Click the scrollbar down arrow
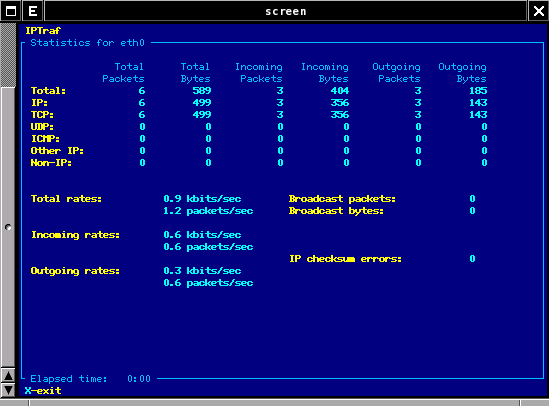 point(8,390)
